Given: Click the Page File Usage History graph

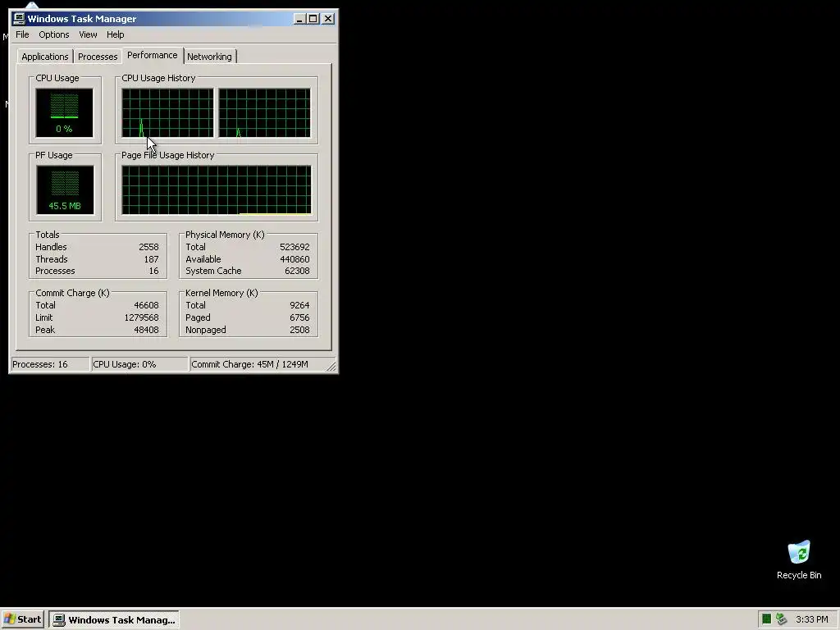Looking at the screenshot, I should (x=217, y=189).
